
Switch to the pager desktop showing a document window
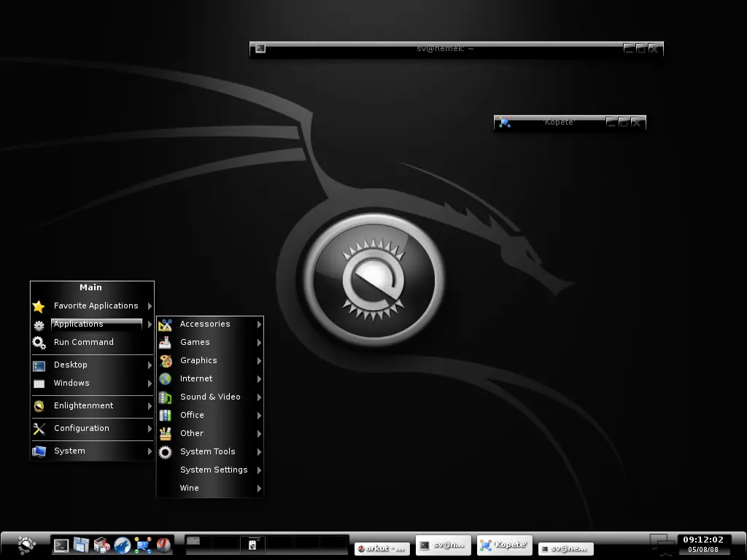tap(252, 545)
